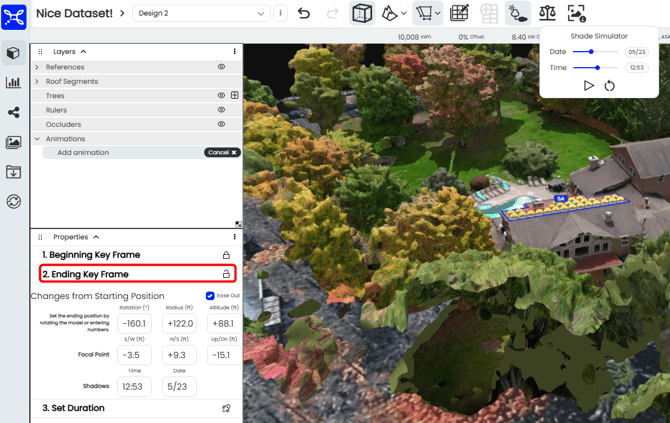670x423 pixels.
Task: Open the 3D model cube view tool
Action: click(362, 13)
